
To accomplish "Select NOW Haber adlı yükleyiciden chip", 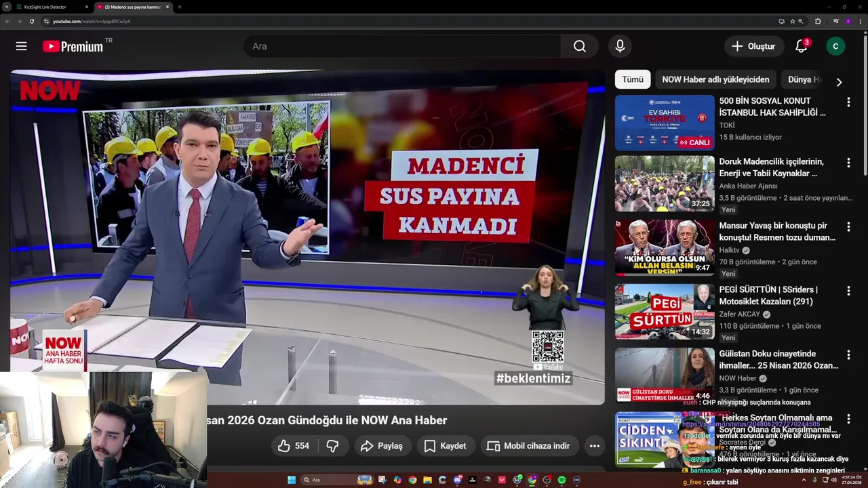I will (x=715, y=79).
